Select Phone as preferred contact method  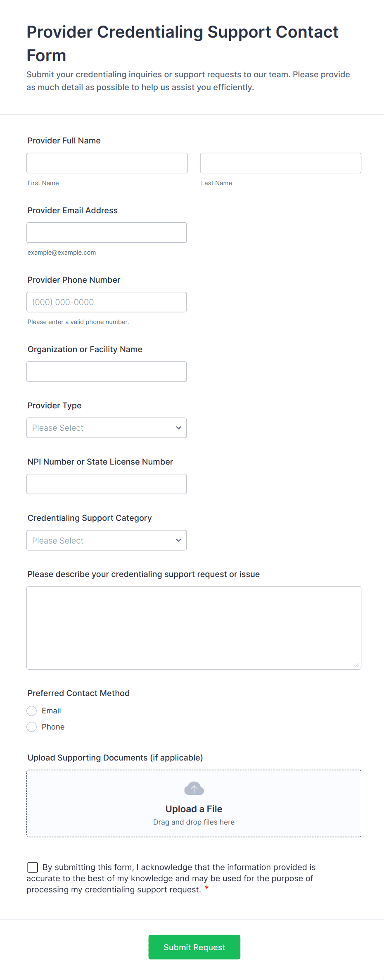pos(32,727)
